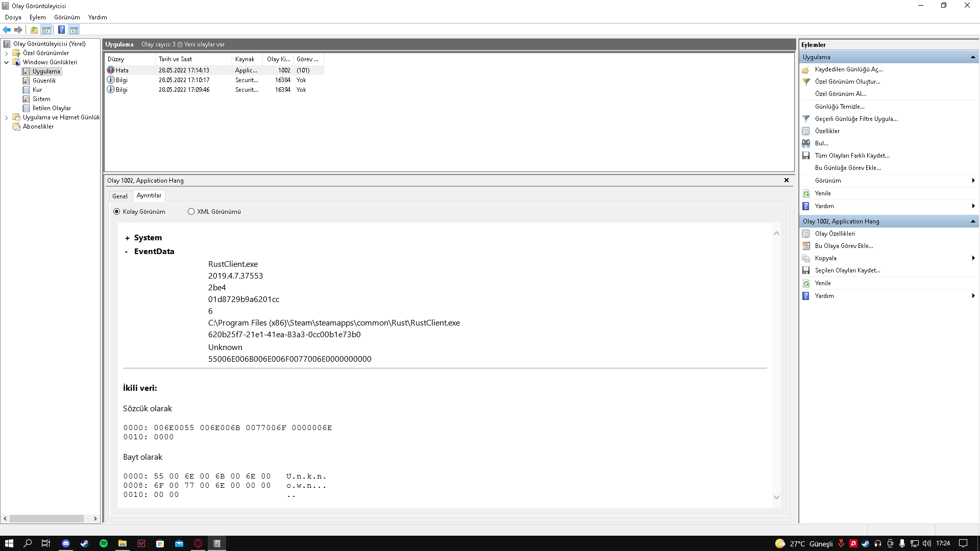Collapse the Windows Günlükleri tree node

[6, 62]
